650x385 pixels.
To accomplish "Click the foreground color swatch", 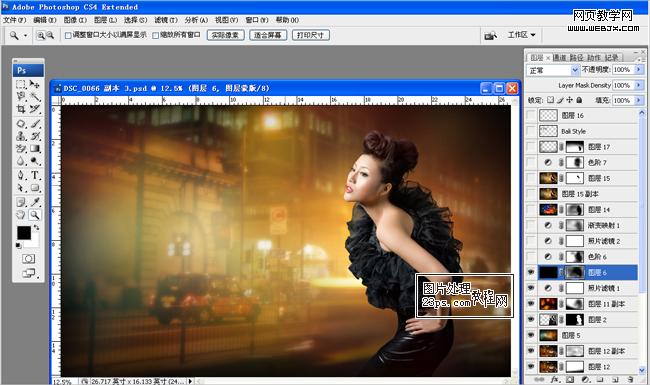I will point(24,232).
